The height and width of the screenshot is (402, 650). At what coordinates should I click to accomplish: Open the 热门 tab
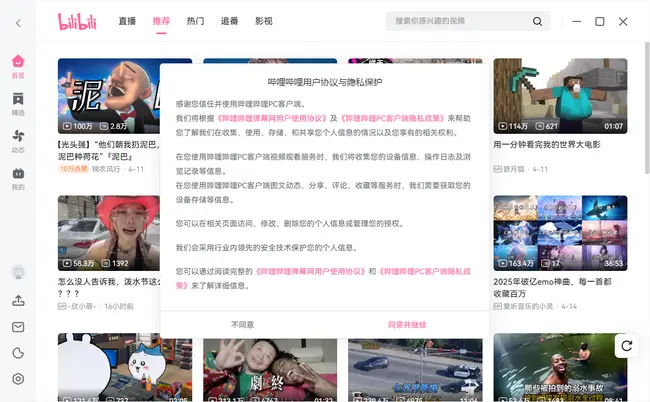pyautogui.click(x=195, y=21)
